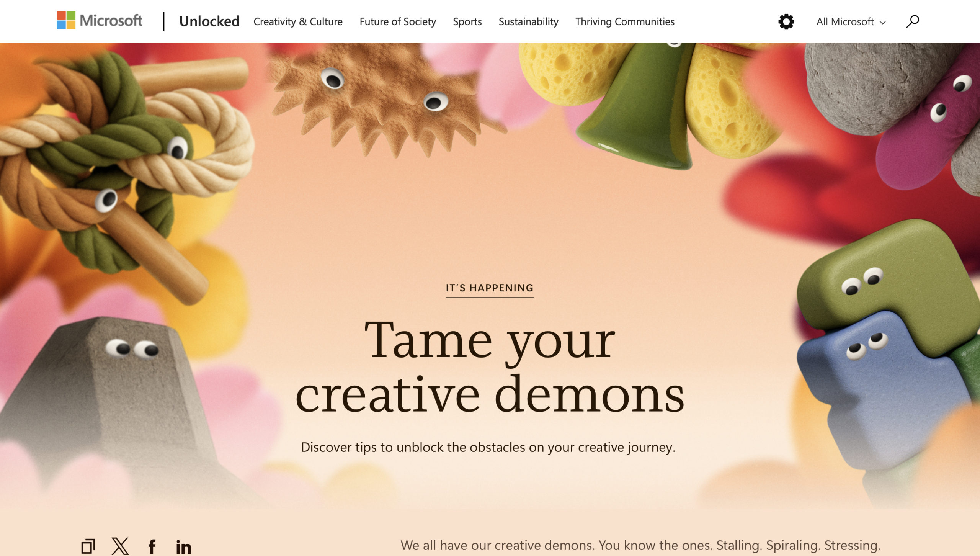The image size is (980, 556).
Task: Click the IT'S HAPPENING label link
Action: [x=490, y=288]
